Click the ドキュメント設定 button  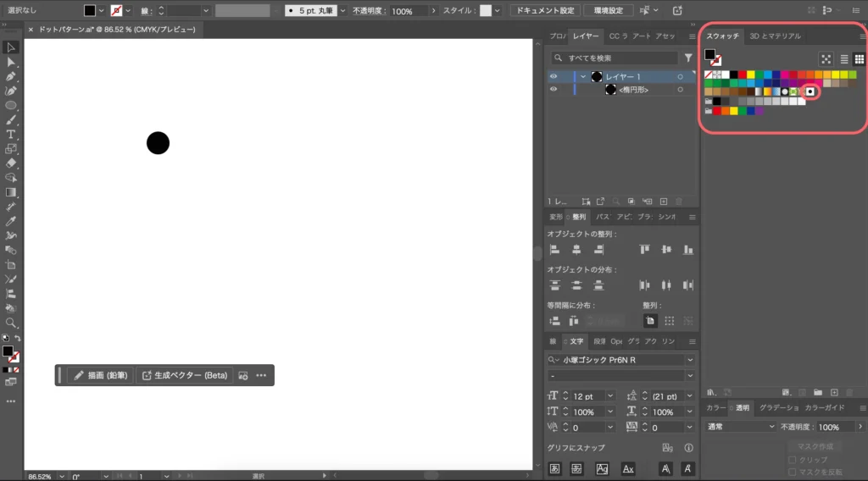pyautogui.click(x=545, y=11)
